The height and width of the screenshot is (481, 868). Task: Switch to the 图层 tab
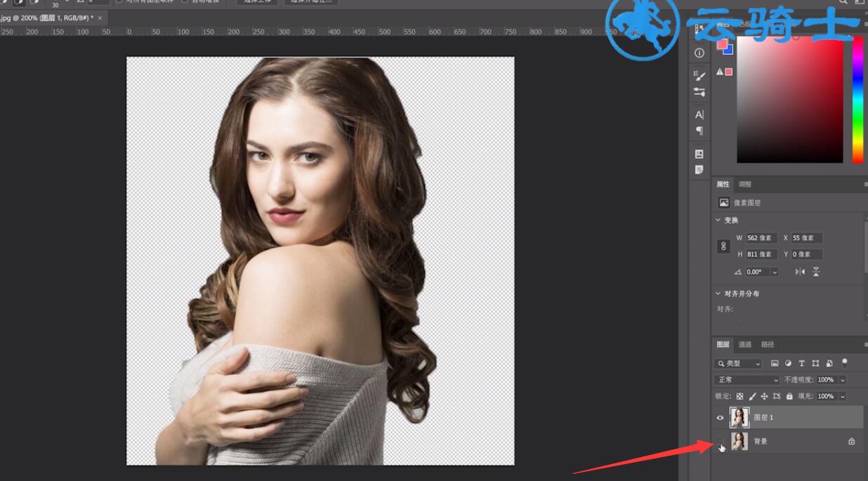[x=723, y=345]
